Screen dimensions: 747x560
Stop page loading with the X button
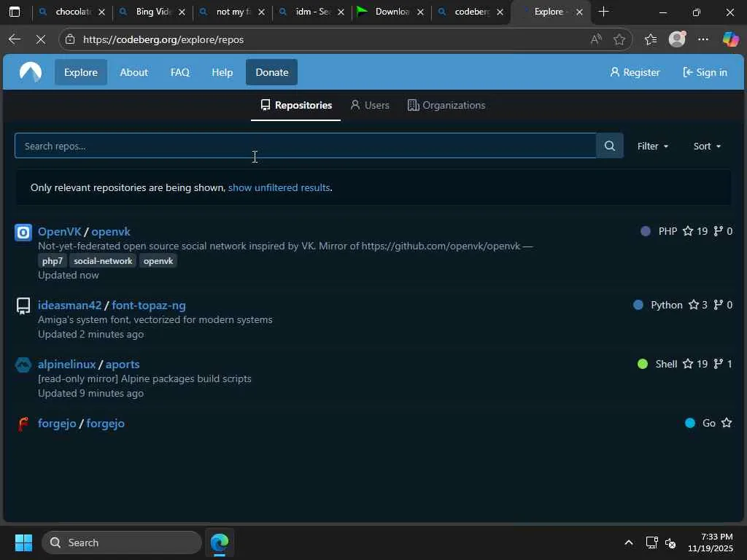coord(41,39)
